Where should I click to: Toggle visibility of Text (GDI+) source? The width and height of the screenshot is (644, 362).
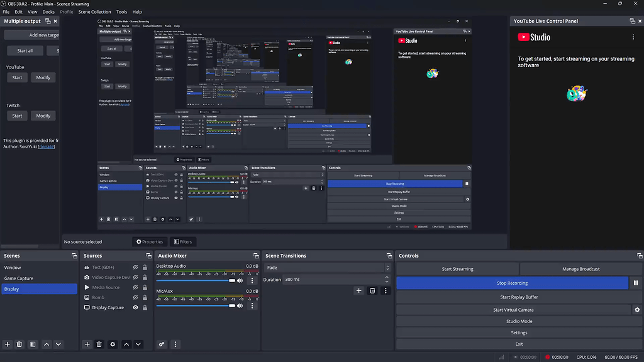136,267
